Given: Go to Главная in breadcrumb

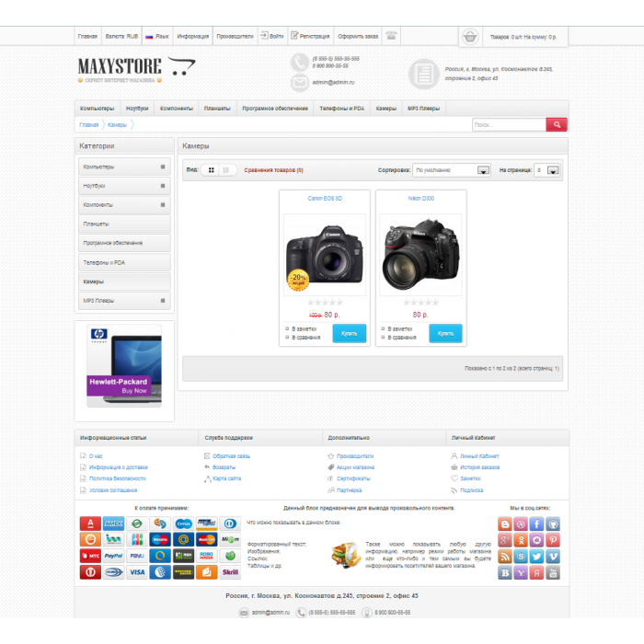Looking at the screenshot, I should pyautogui.click(x=88, y=125).
